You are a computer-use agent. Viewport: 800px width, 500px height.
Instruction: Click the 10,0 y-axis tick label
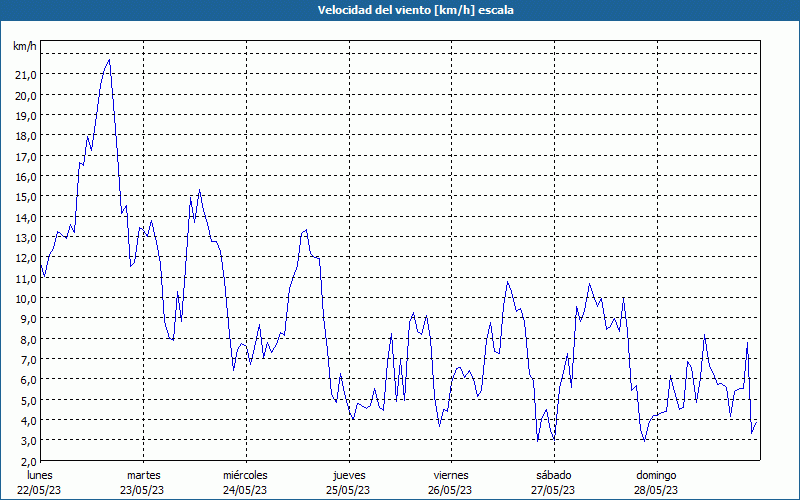click(x=26, y=298)
